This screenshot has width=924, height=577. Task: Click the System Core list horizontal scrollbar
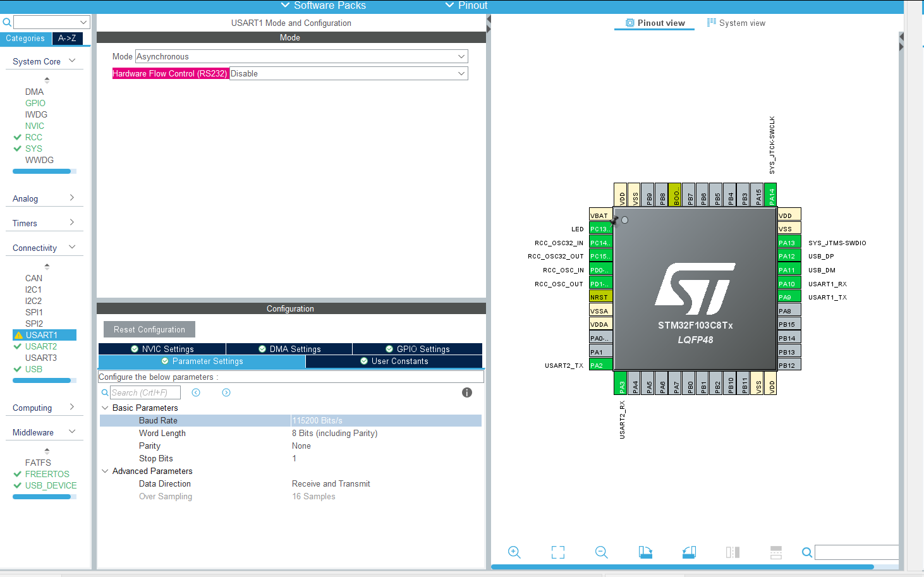(x=42, y=171)
